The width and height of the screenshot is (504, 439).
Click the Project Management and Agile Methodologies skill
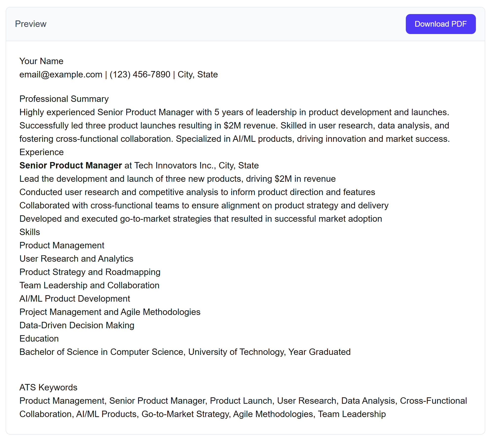click(x=110, y=312)
